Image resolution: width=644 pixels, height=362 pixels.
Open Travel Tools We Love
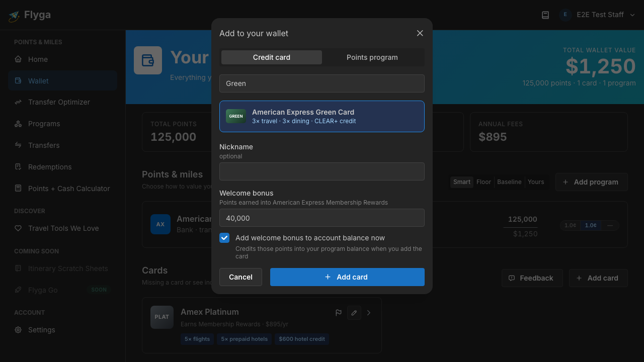(x=62, y=228)
